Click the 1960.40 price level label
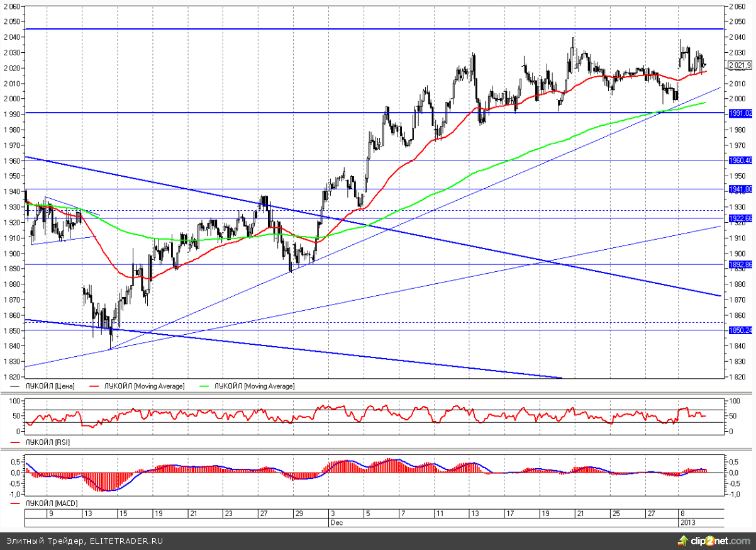The width and height of the screenshot is (756, 550). pyautogui.click(x=740, y=160)
